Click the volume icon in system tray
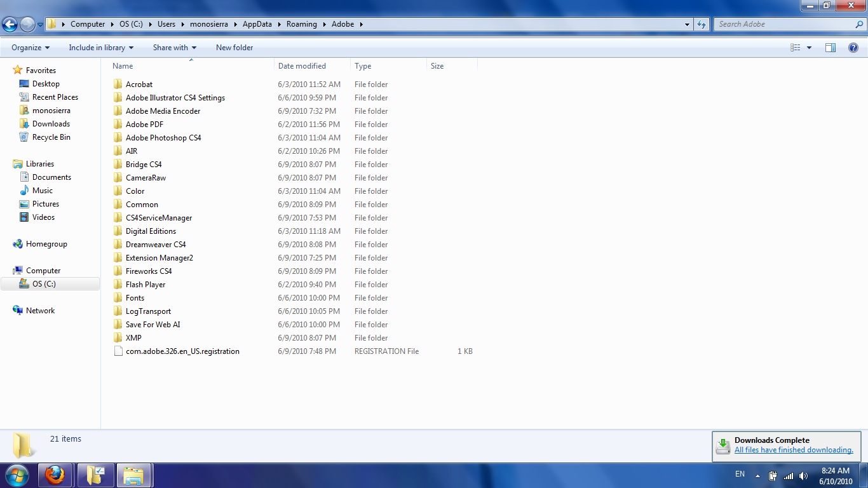This screenshot has width=868, height=488. 803,475
